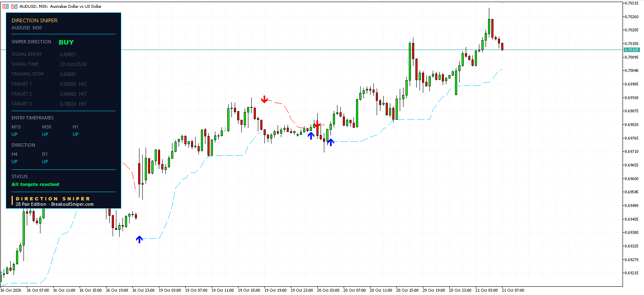Viewport: 644px width, 295px height.
Task: Toggle the One Click Trading panel icon
Action: tap(14, 7)
